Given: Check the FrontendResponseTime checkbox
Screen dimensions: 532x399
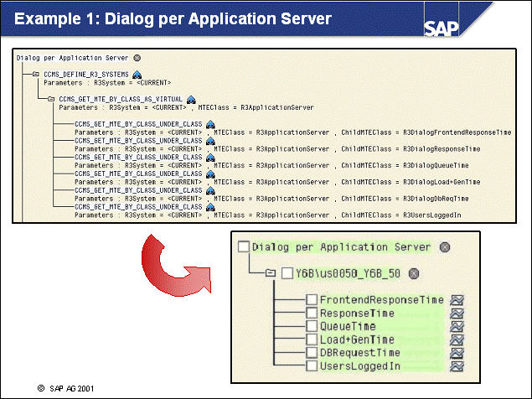Looking at the screenshot, I should 312,300.
